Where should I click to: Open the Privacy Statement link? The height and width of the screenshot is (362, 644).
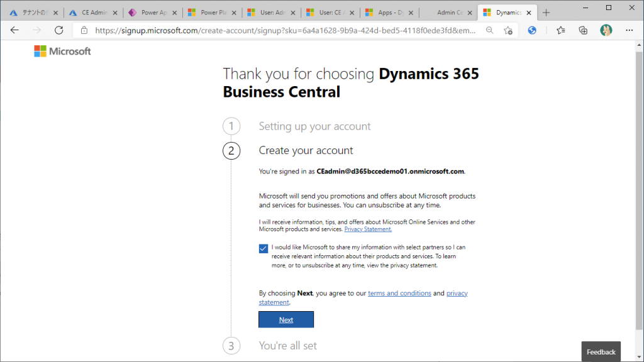point(368,229)
